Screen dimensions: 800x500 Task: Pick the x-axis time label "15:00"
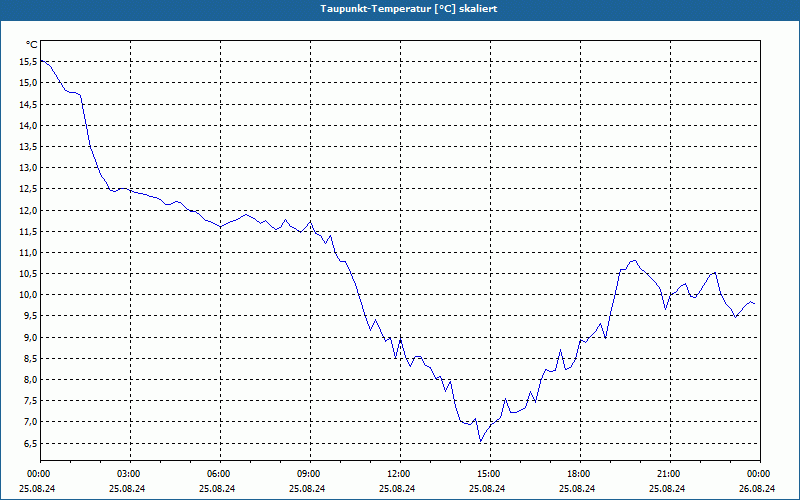click(487, 474)
